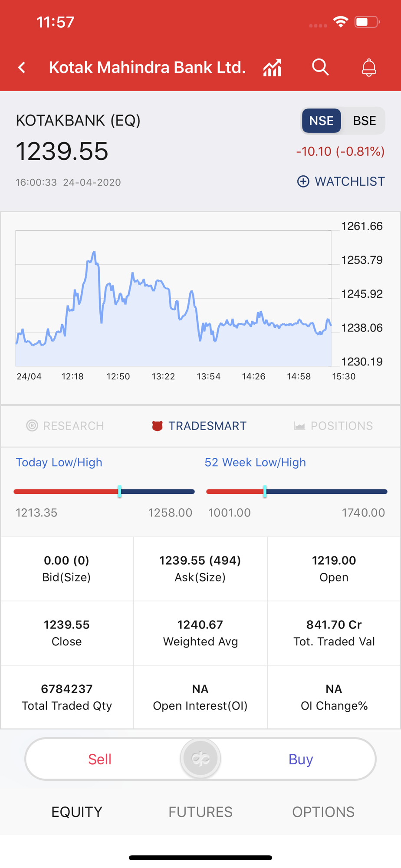Tap 52 week low value 1001.00

tap(230, 513)
